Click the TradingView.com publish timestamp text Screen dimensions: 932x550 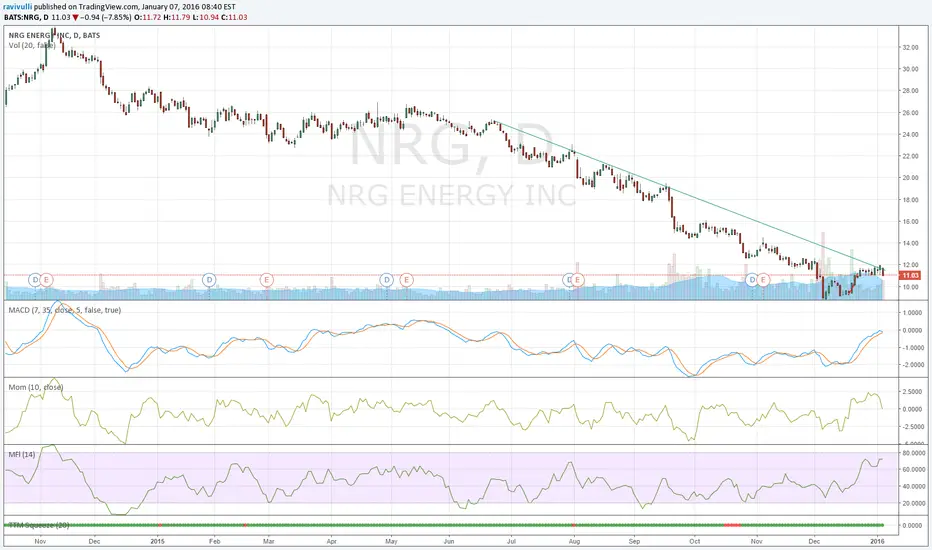coord(135,7)
